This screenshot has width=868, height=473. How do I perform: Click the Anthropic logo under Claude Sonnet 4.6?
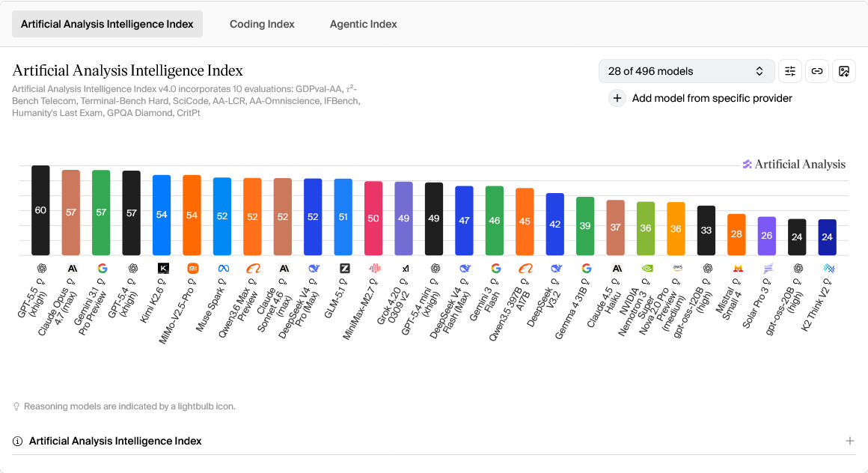click(x=284, y=268)
